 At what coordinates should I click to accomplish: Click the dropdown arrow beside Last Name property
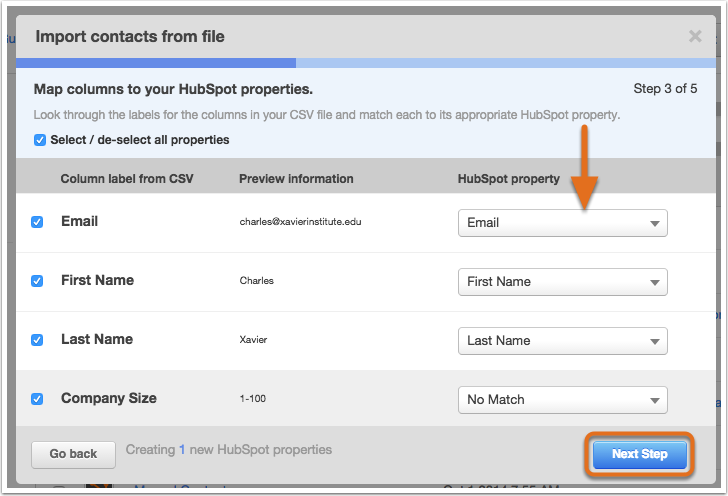655,342
